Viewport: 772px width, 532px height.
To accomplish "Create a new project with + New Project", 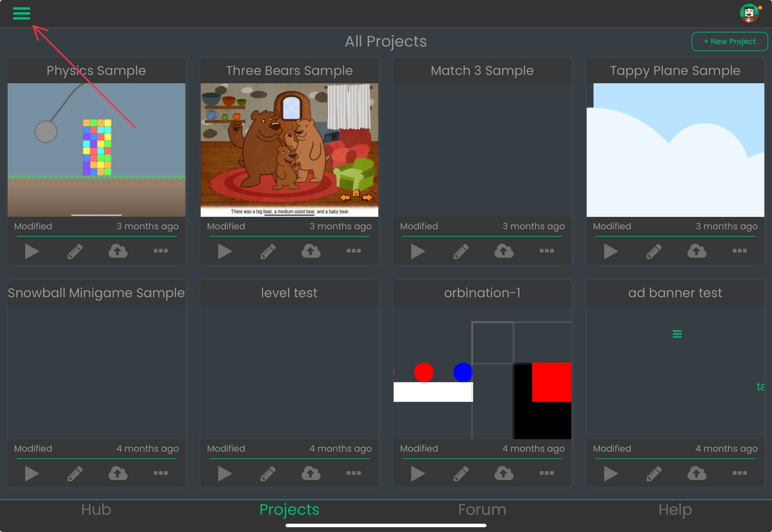I will point(729,41).
